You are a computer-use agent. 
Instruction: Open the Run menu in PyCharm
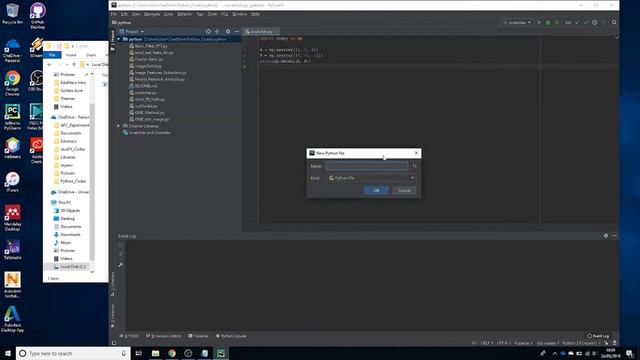pos(200,14)
